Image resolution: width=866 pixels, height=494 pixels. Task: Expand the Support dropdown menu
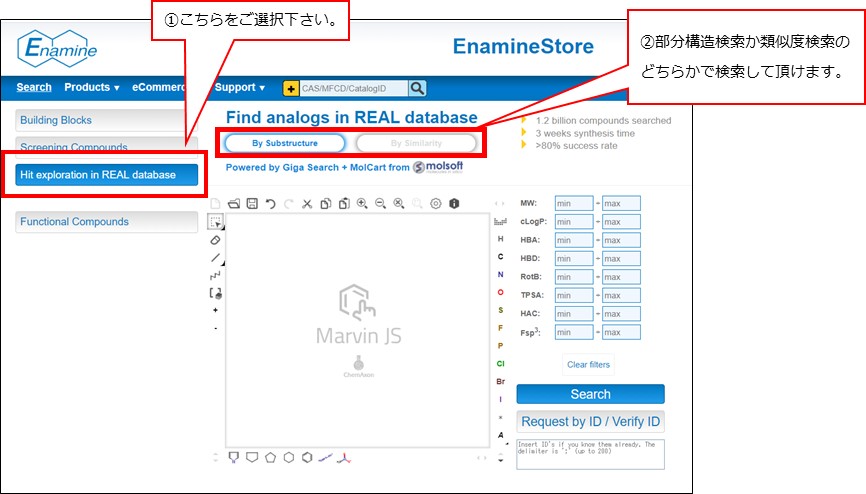tap(240, 87)
